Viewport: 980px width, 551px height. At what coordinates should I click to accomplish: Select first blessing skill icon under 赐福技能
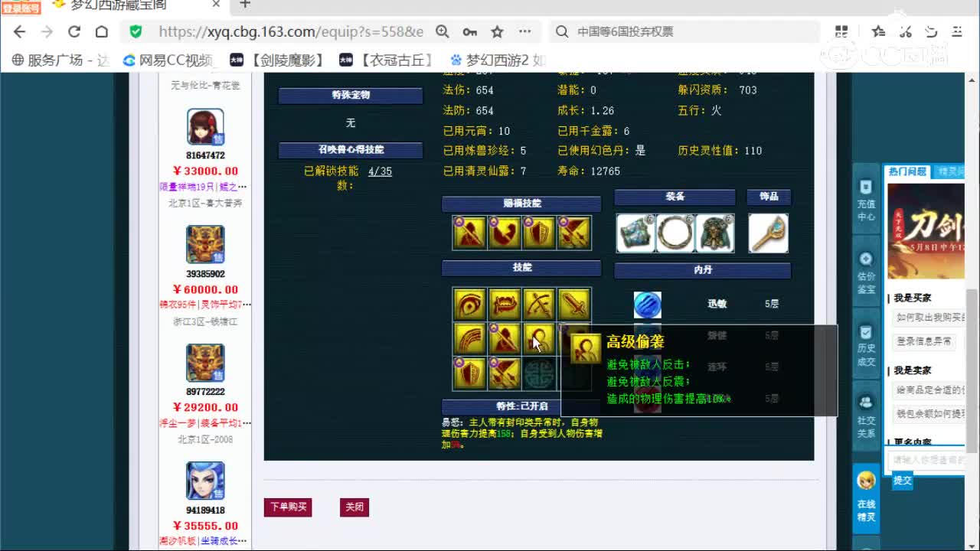pos(469,233)
